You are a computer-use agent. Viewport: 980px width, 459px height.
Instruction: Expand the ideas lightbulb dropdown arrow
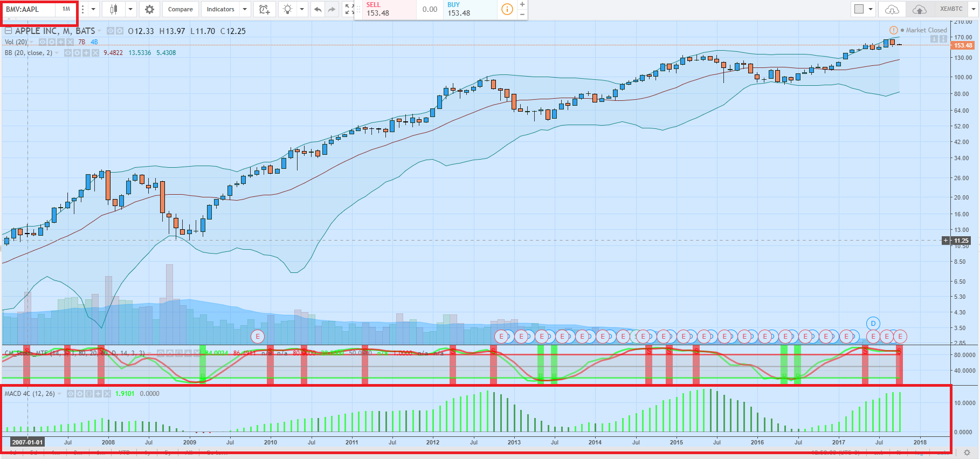point(302,9)
